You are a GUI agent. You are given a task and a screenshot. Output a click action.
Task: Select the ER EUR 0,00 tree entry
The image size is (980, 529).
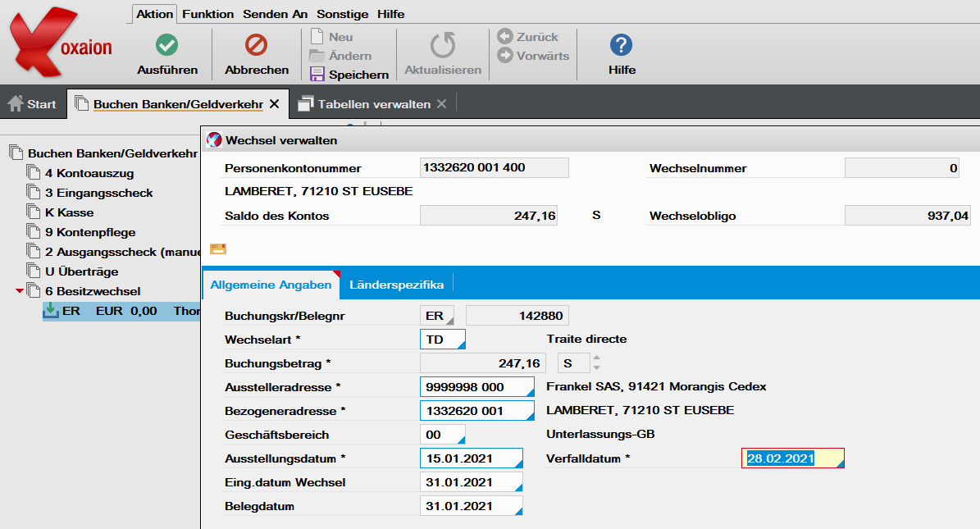coord(121,311)
